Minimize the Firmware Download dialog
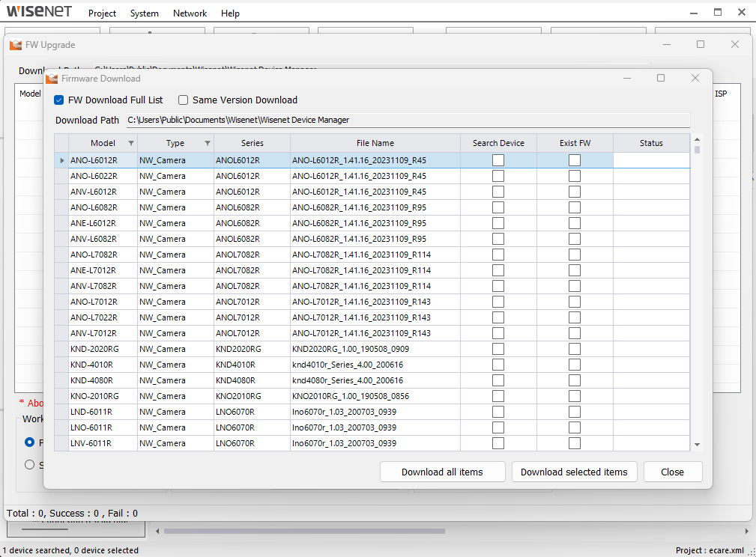The height and width of the screenshot is (557, 756). click(627, 78)
